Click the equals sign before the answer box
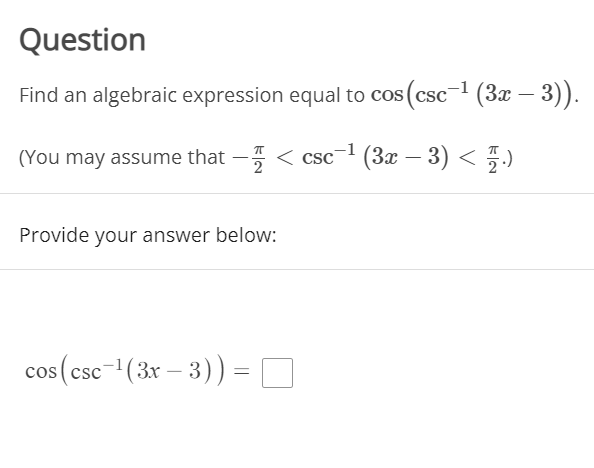The image size is (594, 468). (242, 371)
